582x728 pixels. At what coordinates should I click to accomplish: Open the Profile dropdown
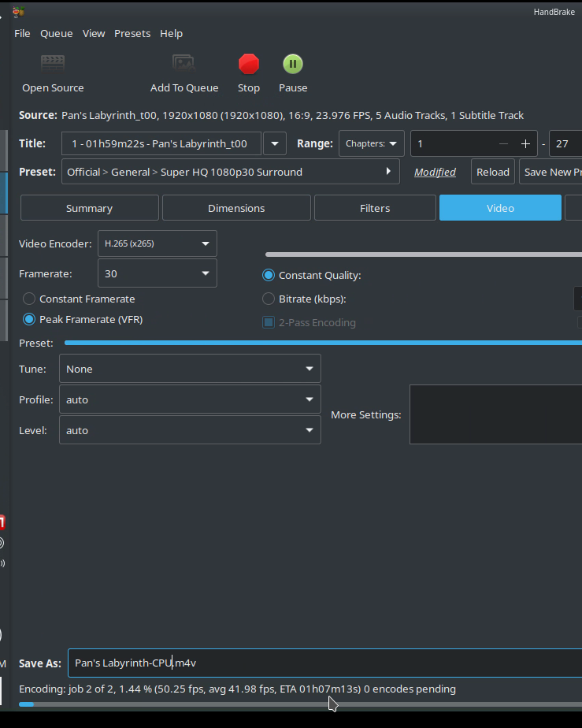pyautogui.click(x=190, y=399)
